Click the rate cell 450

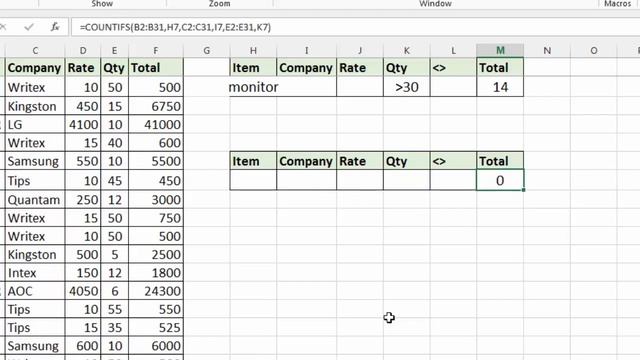(x=83, y=106)
